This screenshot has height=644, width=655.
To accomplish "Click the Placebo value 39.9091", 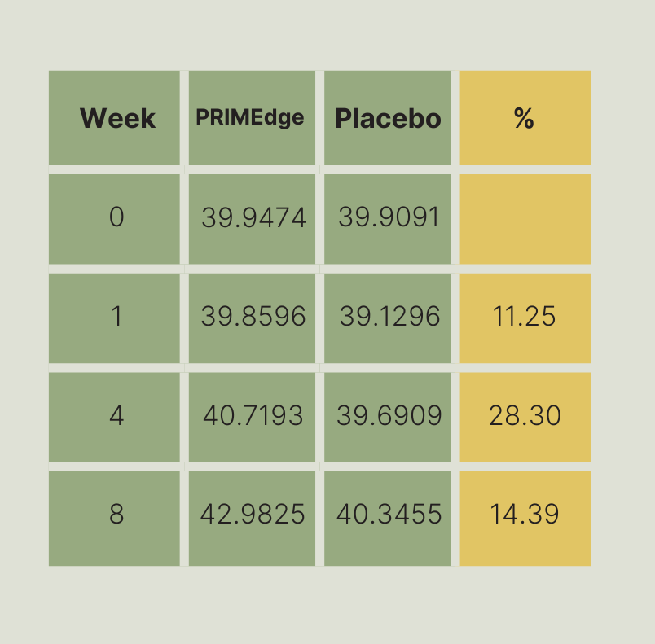I will [x=389, y=218].
